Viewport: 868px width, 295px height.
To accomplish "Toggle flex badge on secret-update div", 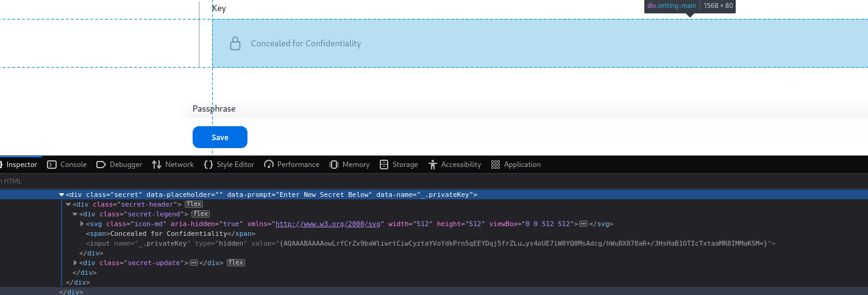I will click(236, 263).
